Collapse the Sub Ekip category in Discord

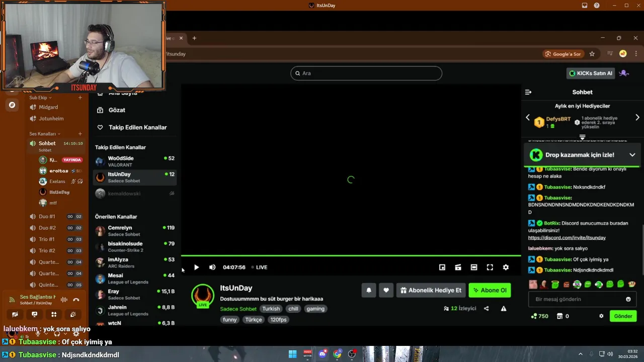[40, 98]
